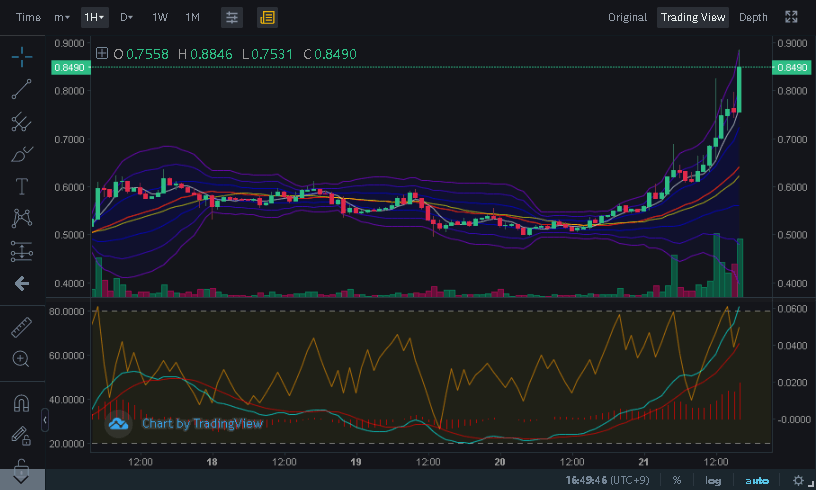Select the pattern drawing tool
Screen dimensions: 816x490
pos(22,218)
